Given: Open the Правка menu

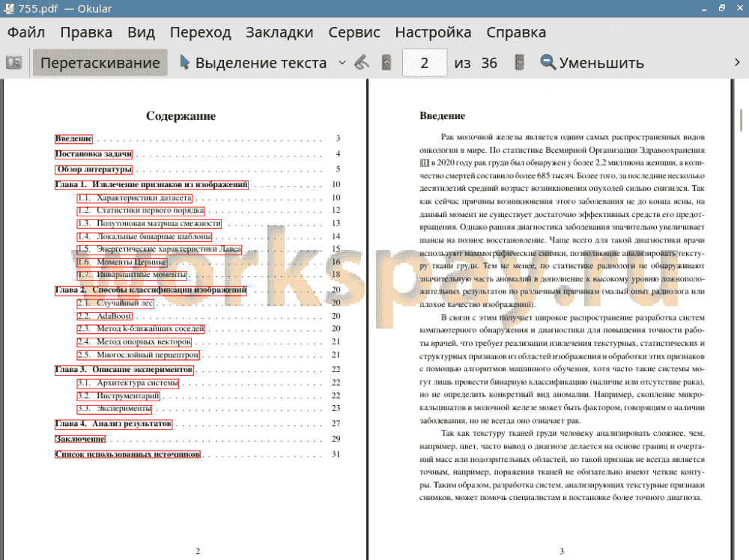Looking at the screenshot, I should click(x=86, y=32).
